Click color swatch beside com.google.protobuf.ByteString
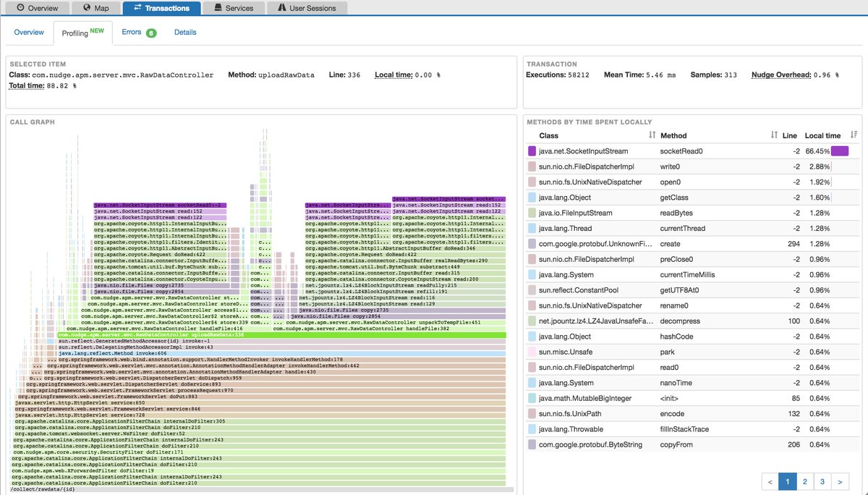The height and width of the screenshot is (495, 868). [532, 444]
